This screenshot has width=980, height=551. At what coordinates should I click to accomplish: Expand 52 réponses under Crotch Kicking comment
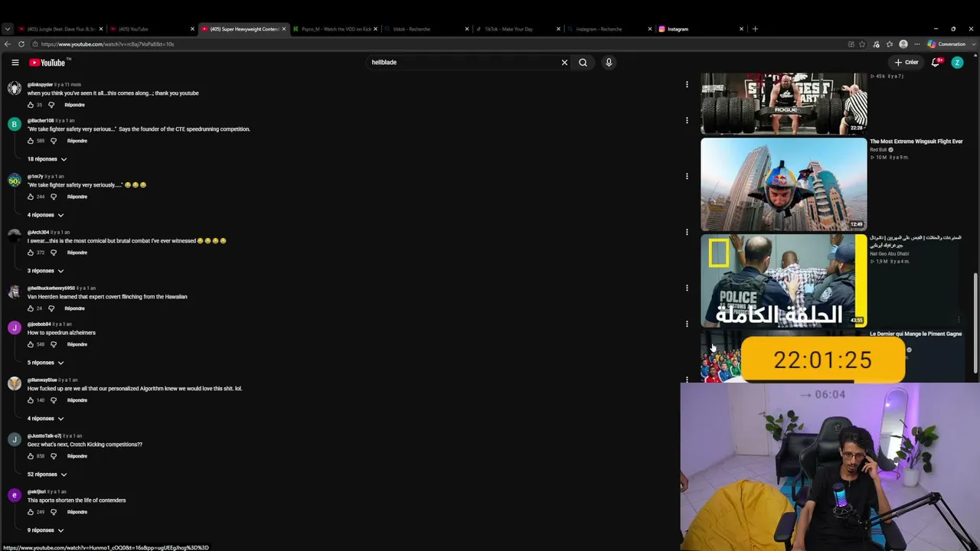pos(47,474)
